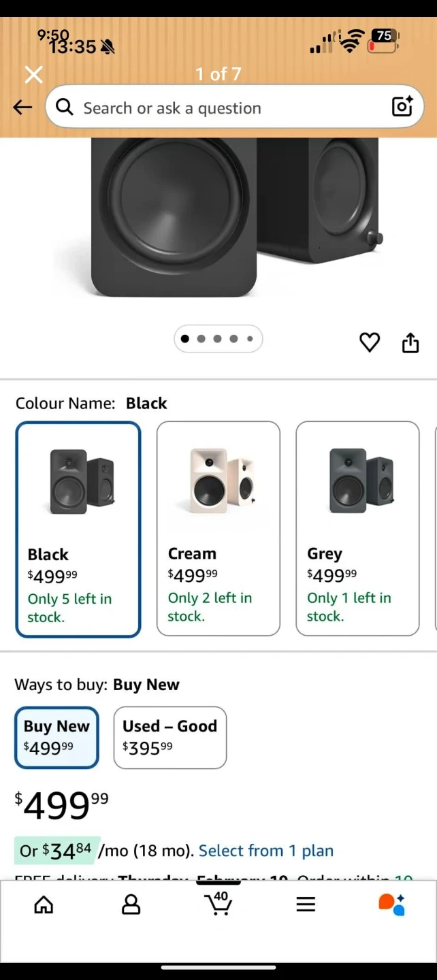Select the Cream colour option
437x980 pixels.
click(x=218, y=528)
